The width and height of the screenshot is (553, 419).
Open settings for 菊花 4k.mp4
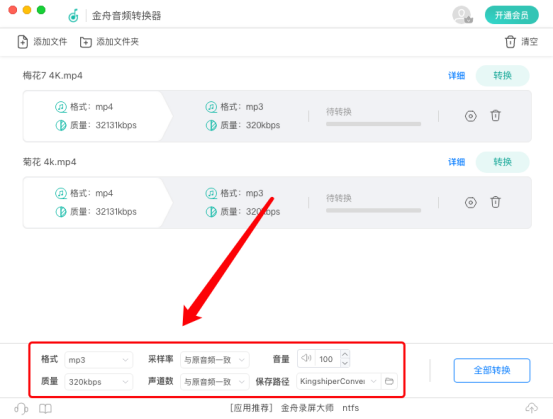click(470, 202)
